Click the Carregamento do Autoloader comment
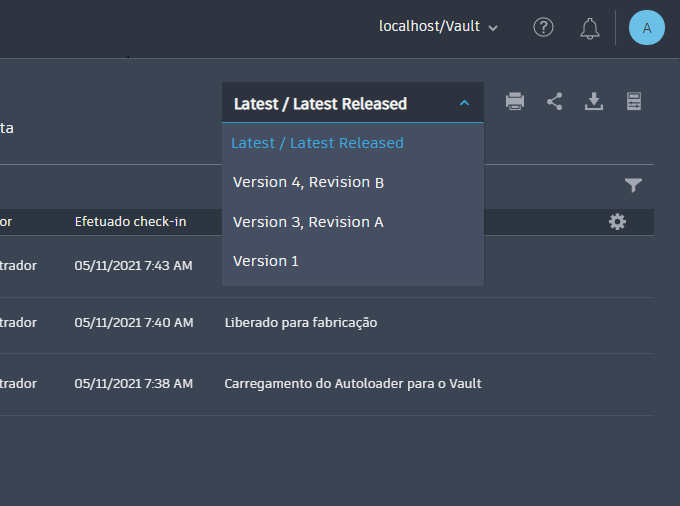The width and height of the screenshot is (680, 506). point(352,383)
